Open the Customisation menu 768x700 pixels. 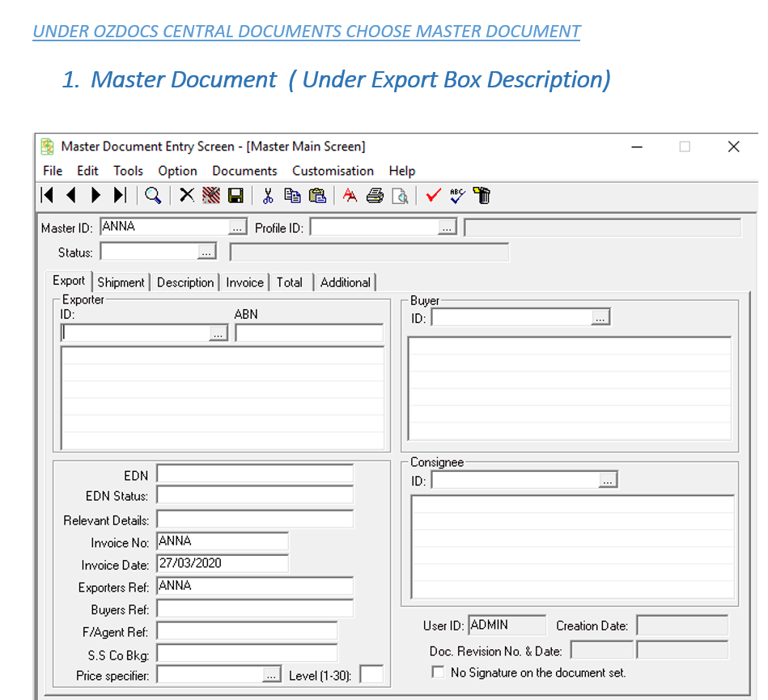click(333, 171)
